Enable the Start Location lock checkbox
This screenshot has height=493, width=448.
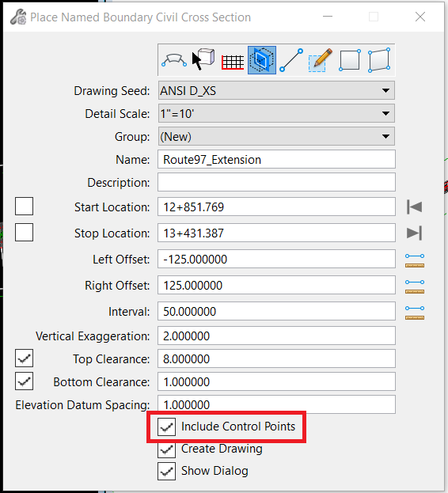coord(25,207)
